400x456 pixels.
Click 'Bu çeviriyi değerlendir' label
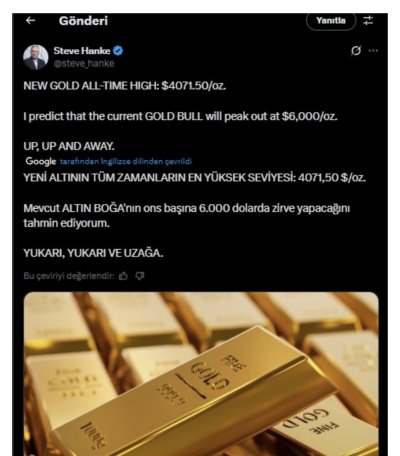point(69,276)
